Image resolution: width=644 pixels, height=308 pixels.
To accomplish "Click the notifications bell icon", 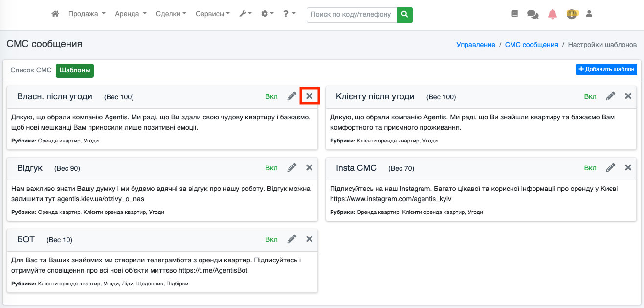I will click(x=553, y=14).
